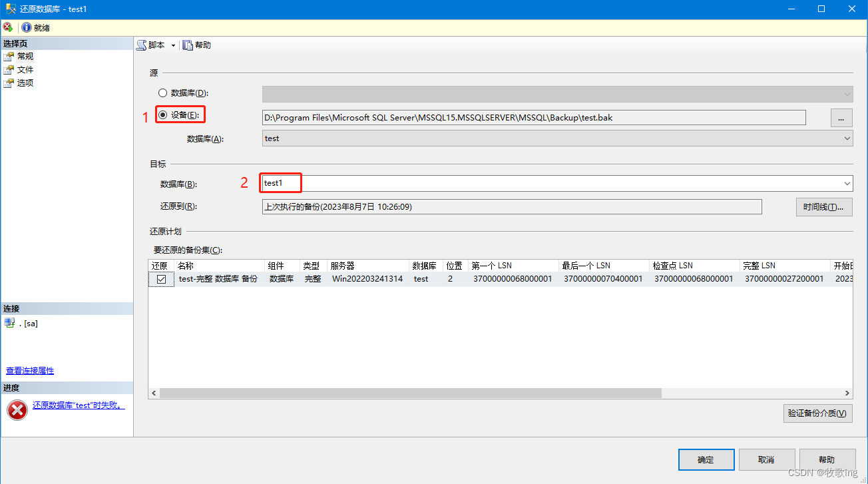This screenshot has width=868, height=484.
Task: Click the 最后一个 LSN column header
Action: point(604,266)
